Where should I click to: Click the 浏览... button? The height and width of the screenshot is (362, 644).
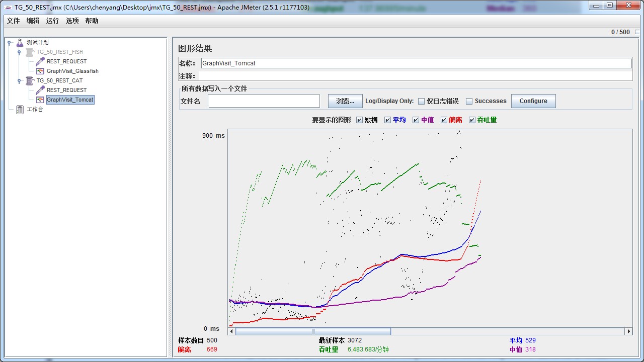click(x=345, y=101)
